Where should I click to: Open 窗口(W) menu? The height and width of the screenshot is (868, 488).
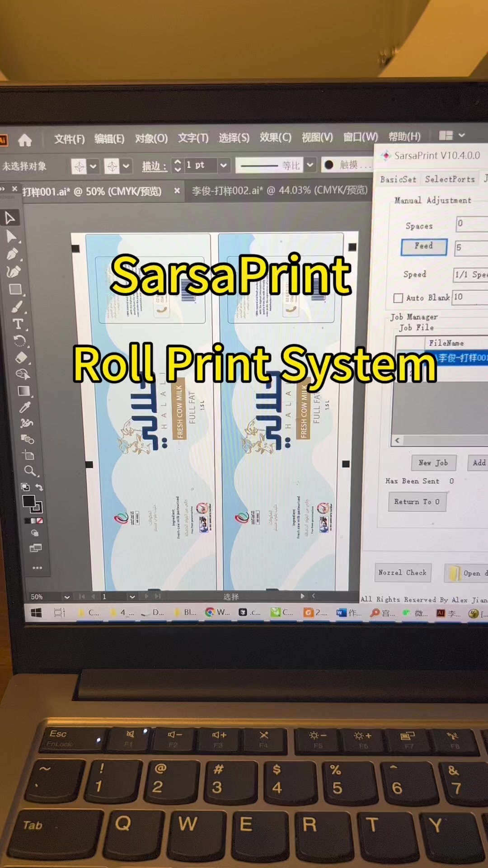point(361,137)
